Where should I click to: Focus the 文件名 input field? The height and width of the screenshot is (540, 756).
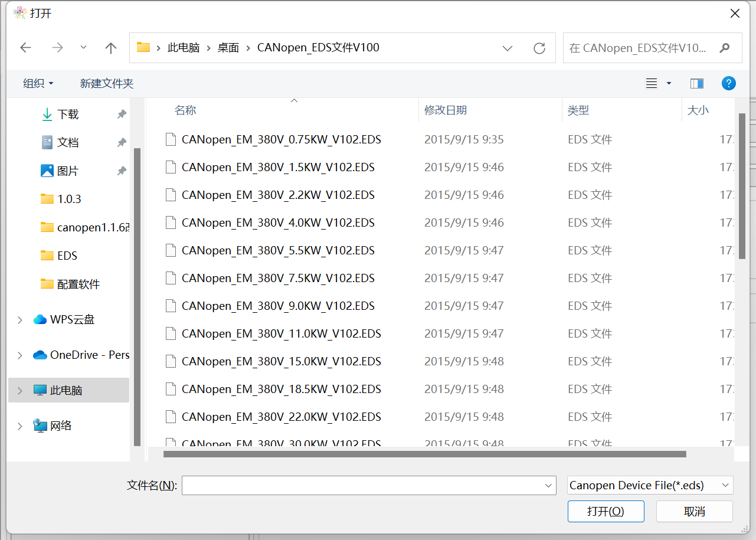(x=369, y=486)
